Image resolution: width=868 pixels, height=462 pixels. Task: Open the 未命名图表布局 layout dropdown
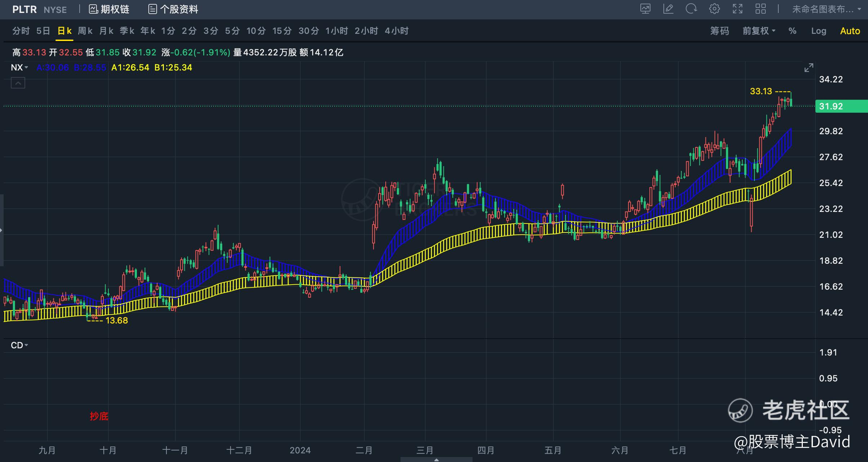coord(826,9)
